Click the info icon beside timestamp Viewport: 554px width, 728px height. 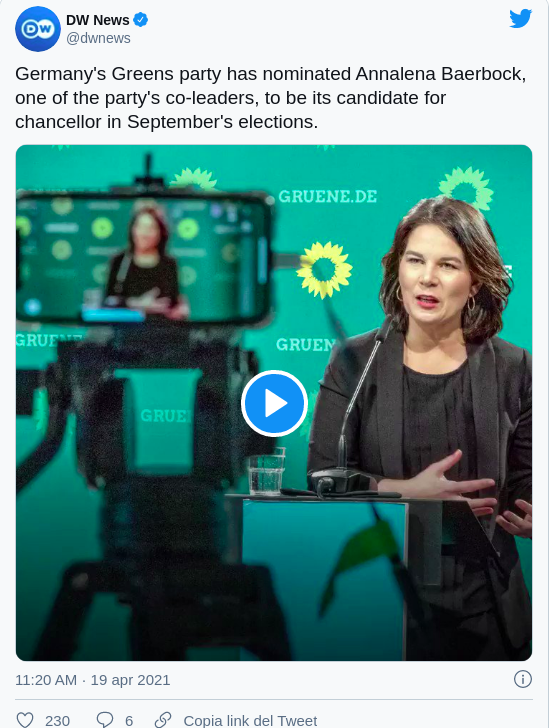[x=522, y=679]
